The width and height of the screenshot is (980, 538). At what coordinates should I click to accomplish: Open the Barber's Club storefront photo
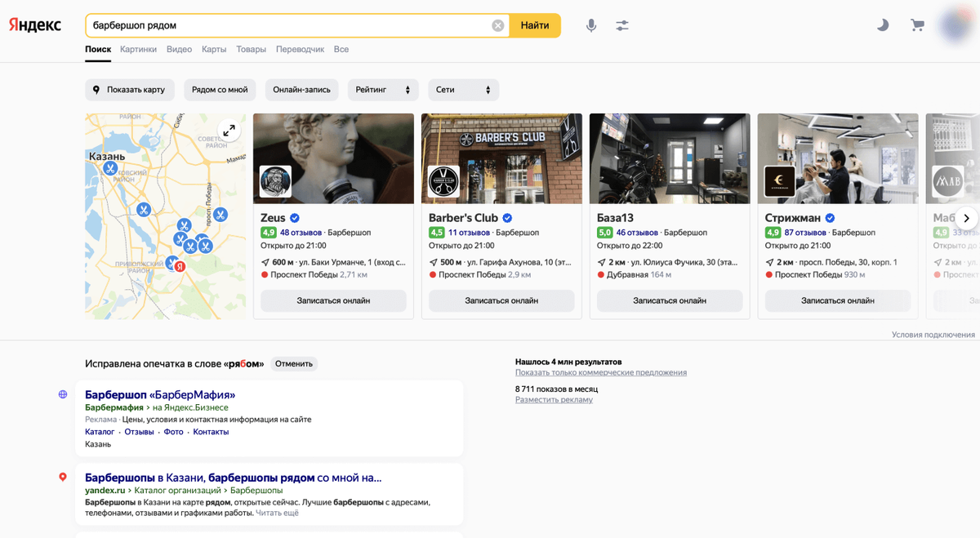(501, 158)
